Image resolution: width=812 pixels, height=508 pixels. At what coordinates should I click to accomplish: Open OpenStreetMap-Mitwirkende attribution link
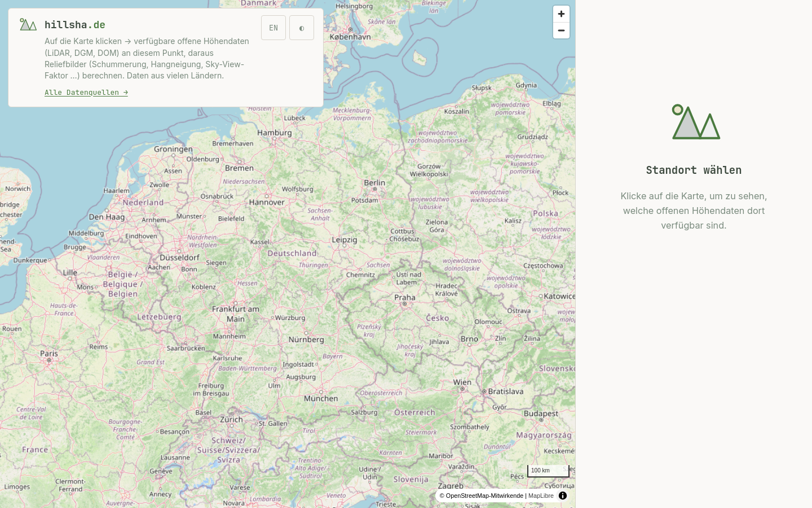click(x=484, y=496)
